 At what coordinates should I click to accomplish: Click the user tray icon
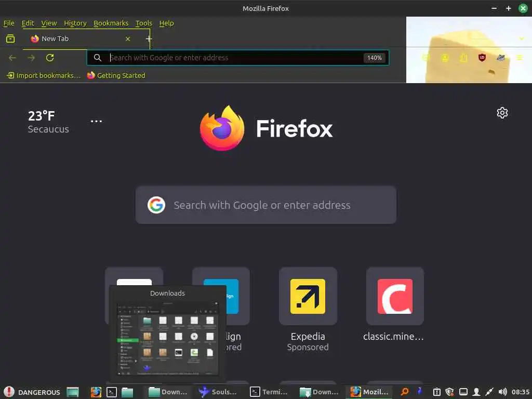click(476, 392)
